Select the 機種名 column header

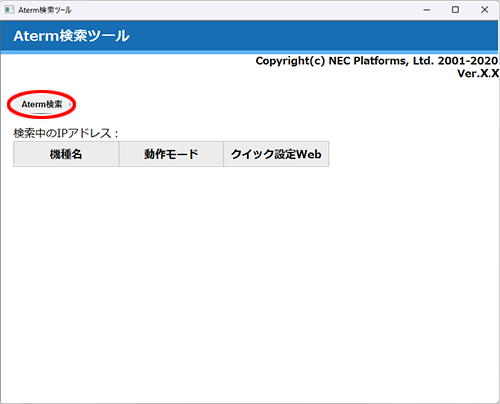[66, 154]
